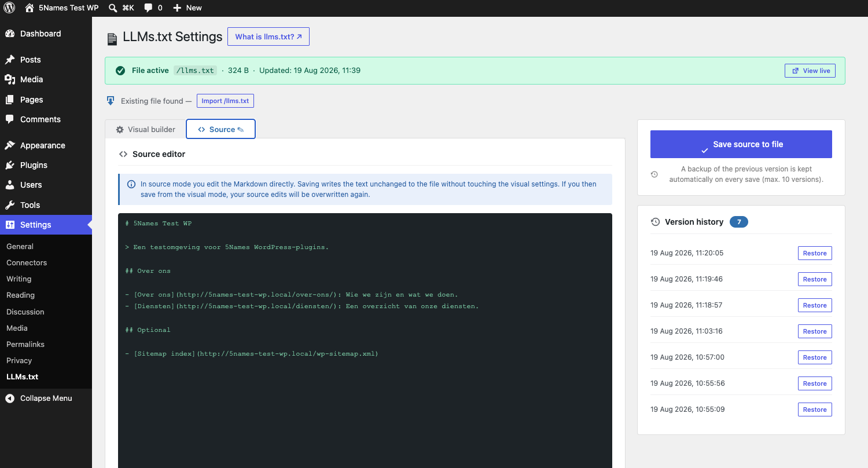Screen dimensions: 868x468
Task: Open the WordPress logo menu
Action: tap(9, 8)
